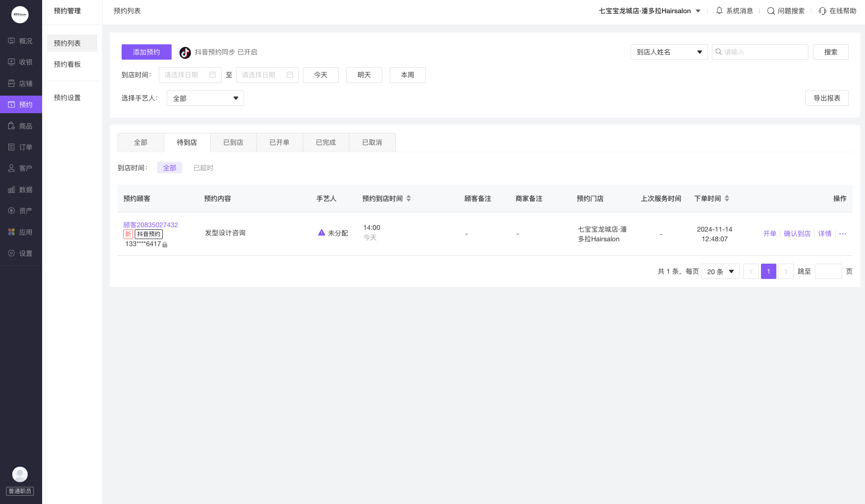Switch to the 已到店 tab
The width and height of the screenshot is (865, 504).
point(233,143)
